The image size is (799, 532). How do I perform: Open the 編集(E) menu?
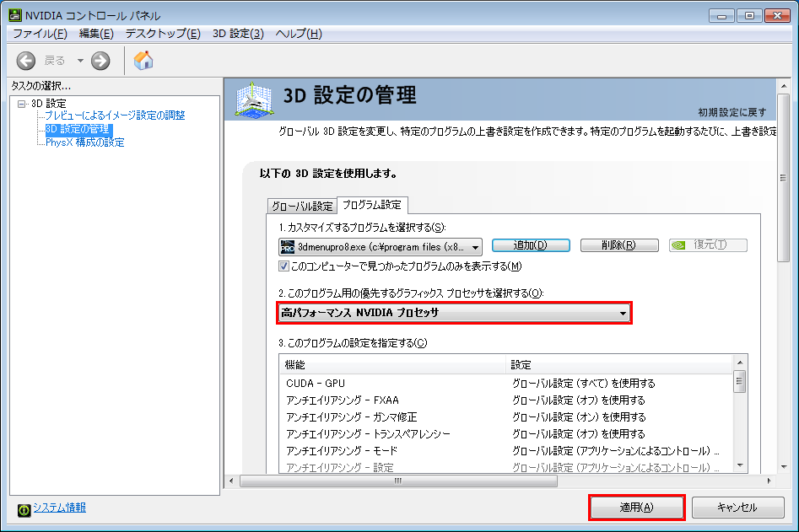[96, 34]
